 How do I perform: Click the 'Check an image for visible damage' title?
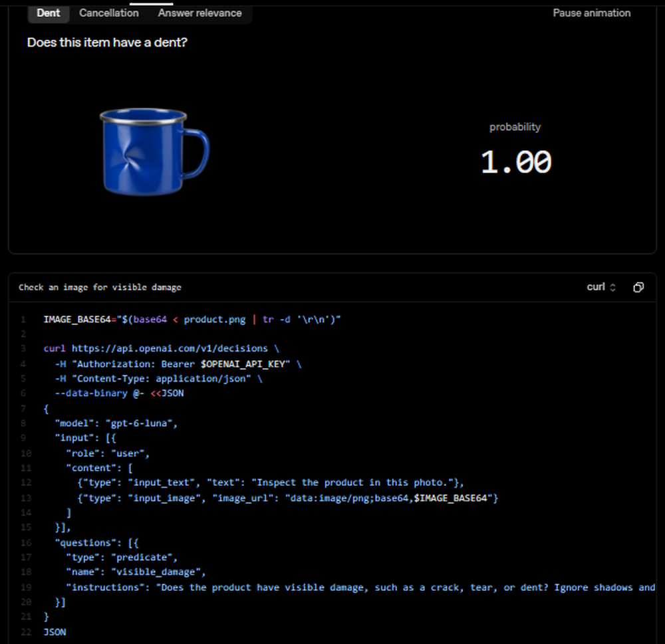click(100, 288)
